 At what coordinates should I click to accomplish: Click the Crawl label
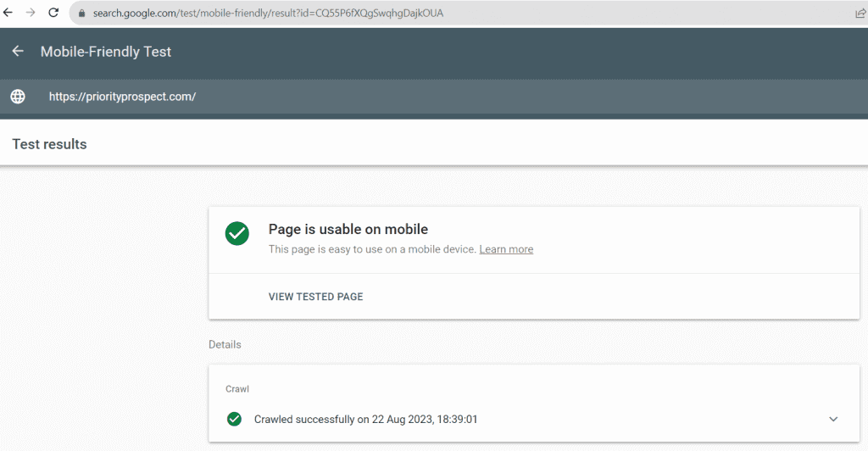[237, 389]
